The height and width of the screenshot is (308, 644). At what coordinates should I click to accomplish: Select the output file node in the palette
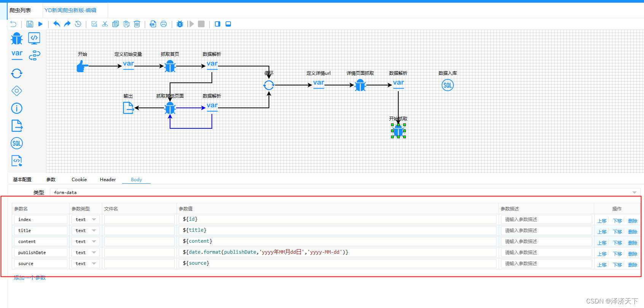click(x=17, y=126)
